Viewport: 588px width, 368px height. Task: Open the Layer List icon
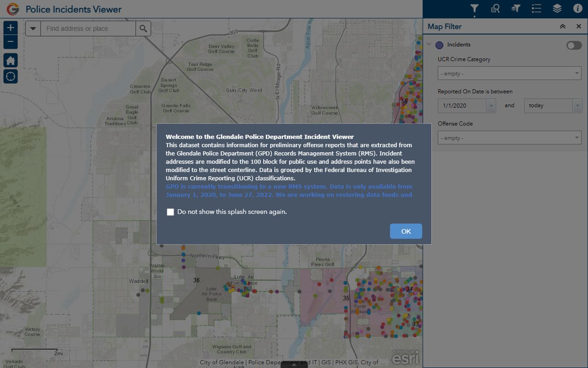557,9
